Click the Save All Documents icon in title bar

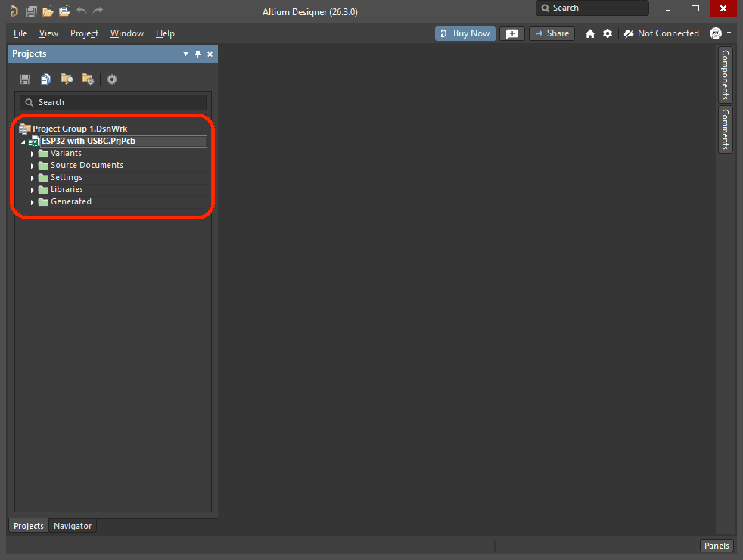pyautogui.click(x=31, y=11)
